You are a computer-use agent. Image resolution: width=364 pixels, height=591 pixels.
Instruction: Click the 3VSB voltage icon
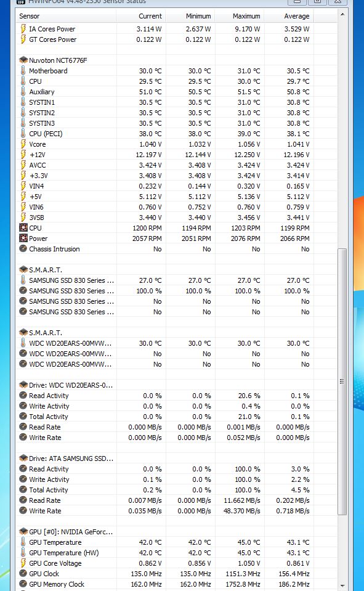tap(23, 218)
